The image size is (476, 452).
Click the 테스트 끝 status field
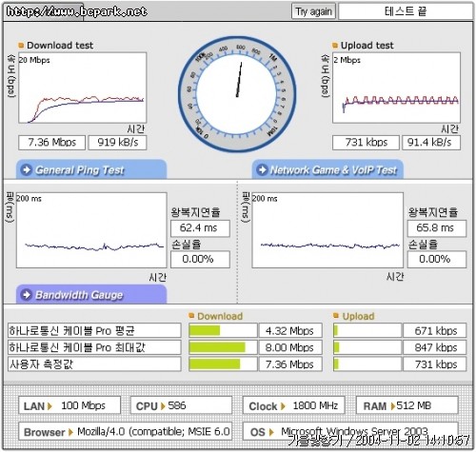point(406,11)
